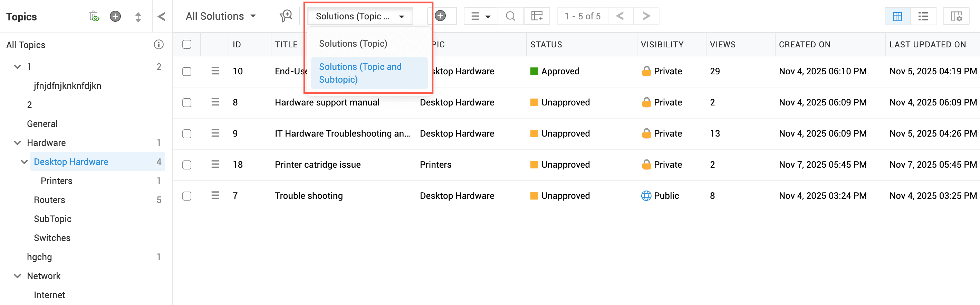Open row actions menu for solution 10

pos(215,71)
